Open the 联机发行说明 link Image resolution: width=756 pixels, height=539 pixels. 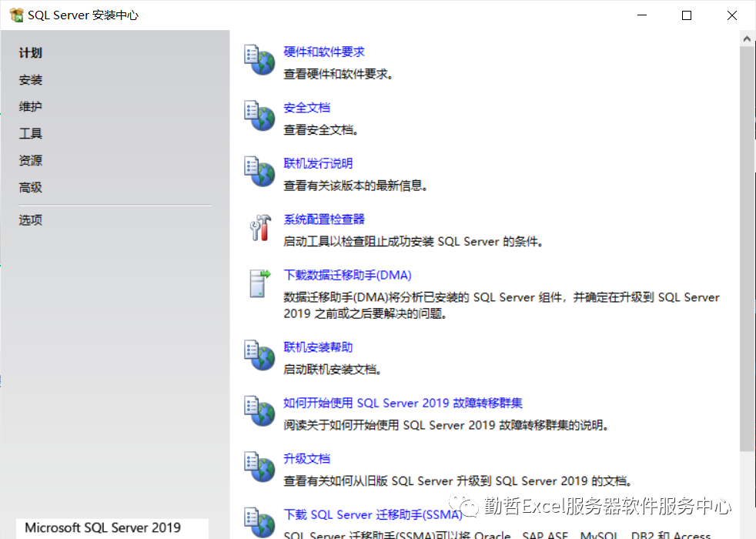tap(318, 163)
